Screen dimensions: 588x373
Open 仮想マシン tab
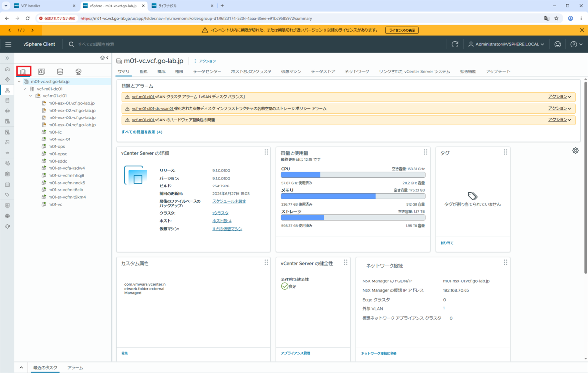click(291, 71)
